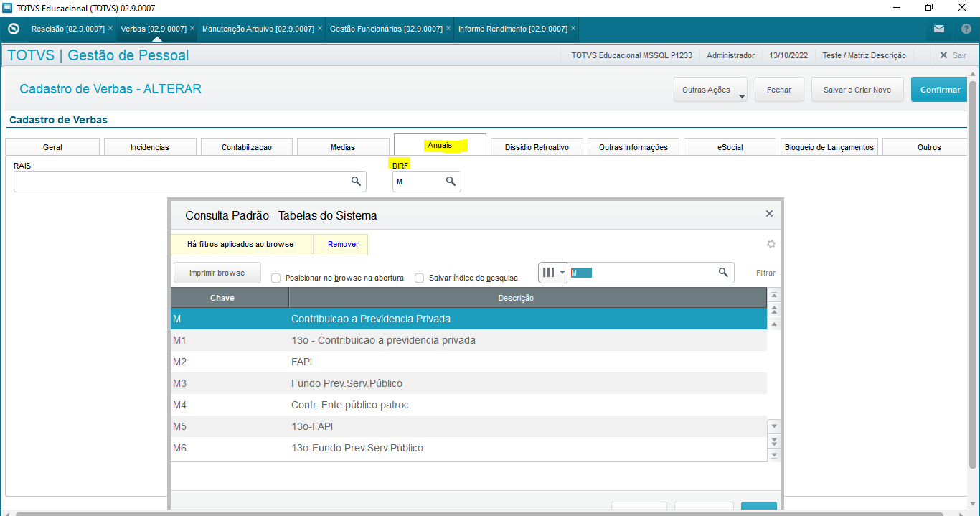Switch to the Rescisão module tab
The width and height of the screenshot is (980, 516).
(67, 29)
